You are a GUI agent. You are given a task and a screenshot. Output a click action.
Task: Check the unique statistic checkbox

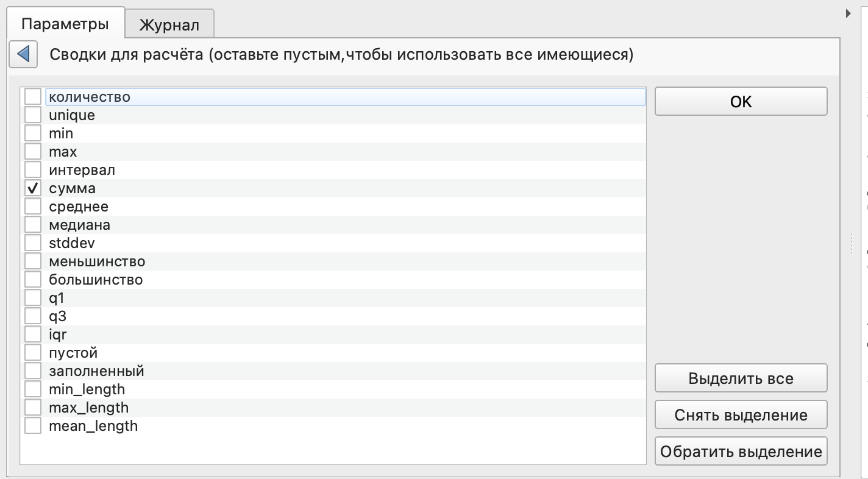33,115
